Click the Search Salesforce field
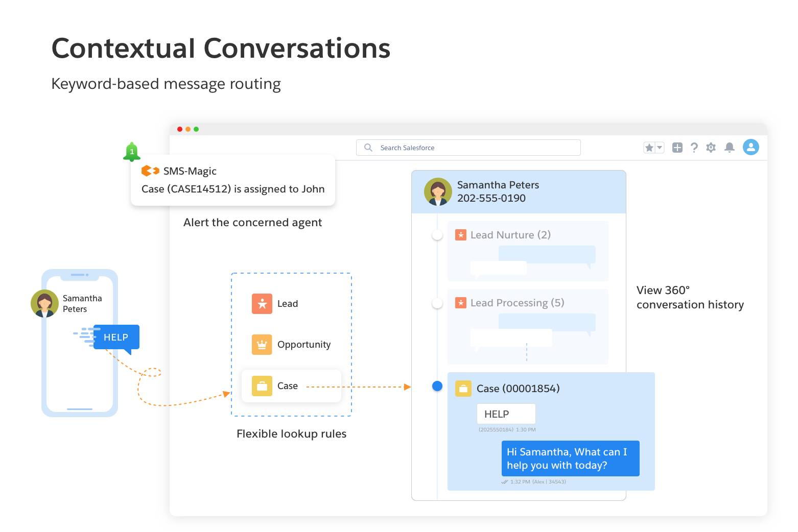Screen dimensions: 798x532 [x=468, y=148]
